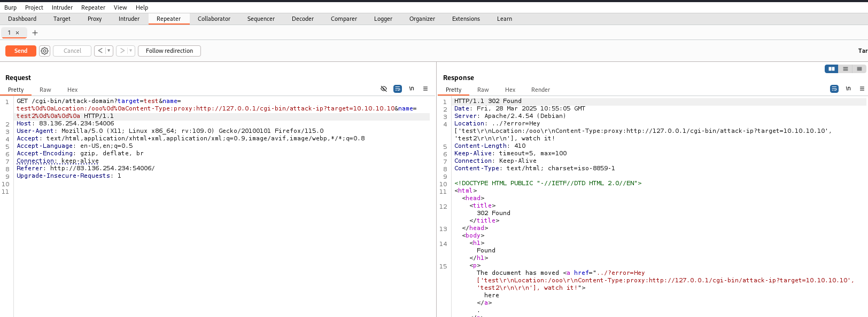Switch to the Collaborator tab

214,19
